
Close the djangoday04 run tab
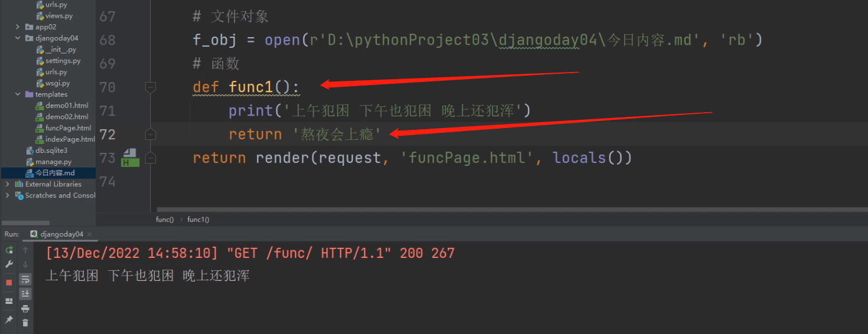90,234
